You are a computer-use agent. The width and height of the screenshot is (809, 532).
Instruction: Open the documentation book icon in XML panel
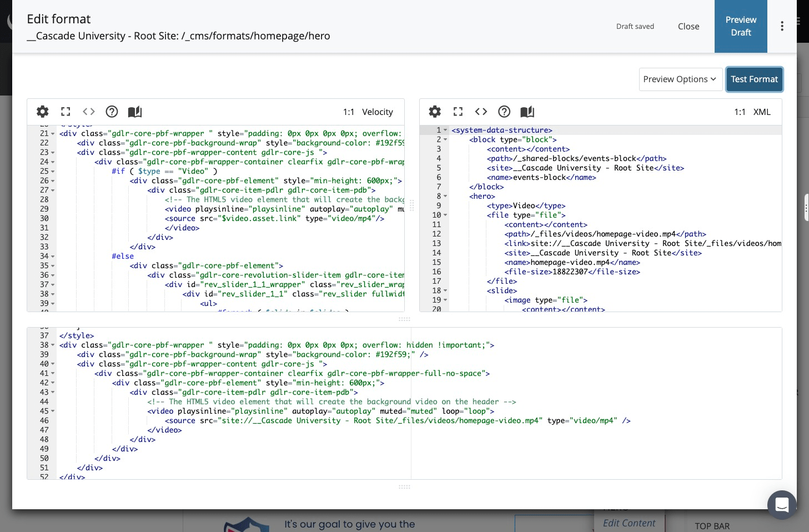click(527, 112)
